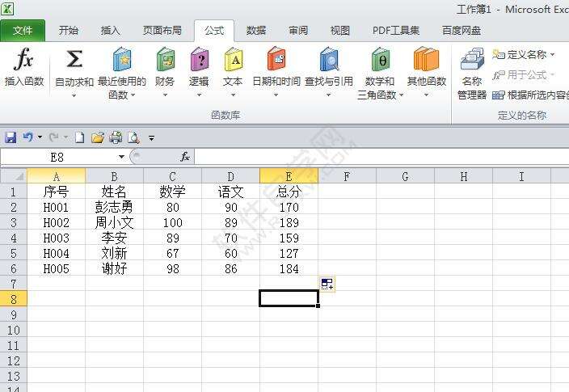Screen dimensions: 569x392
Task: Click the selected cell E8
Action: click(x=289, y=299)
